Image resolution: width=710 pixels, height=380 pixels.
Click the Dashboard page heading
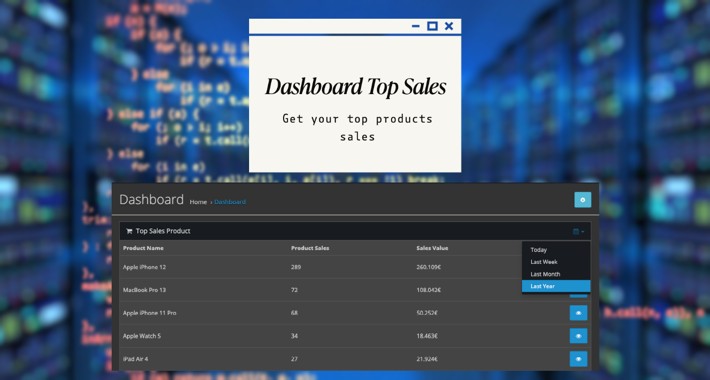pos(151,199)
